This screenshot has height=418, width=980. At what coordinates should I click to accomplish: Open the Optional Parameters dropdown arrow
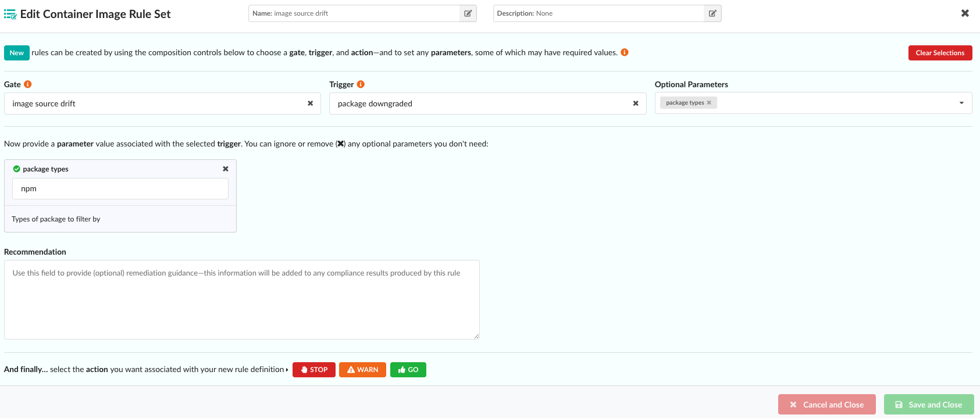(x=961, y=103)
